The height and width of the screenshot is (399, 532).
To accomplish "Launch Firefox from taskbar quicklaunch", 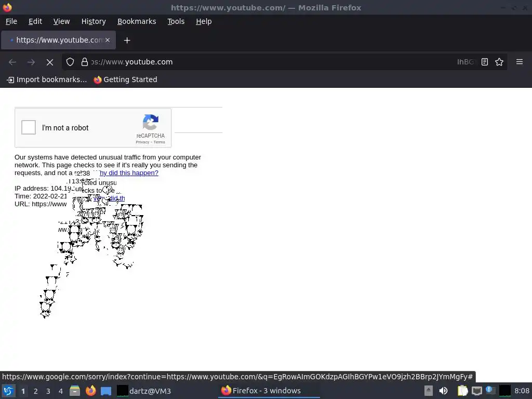I will pyautogui.click(x=90, y=391).
